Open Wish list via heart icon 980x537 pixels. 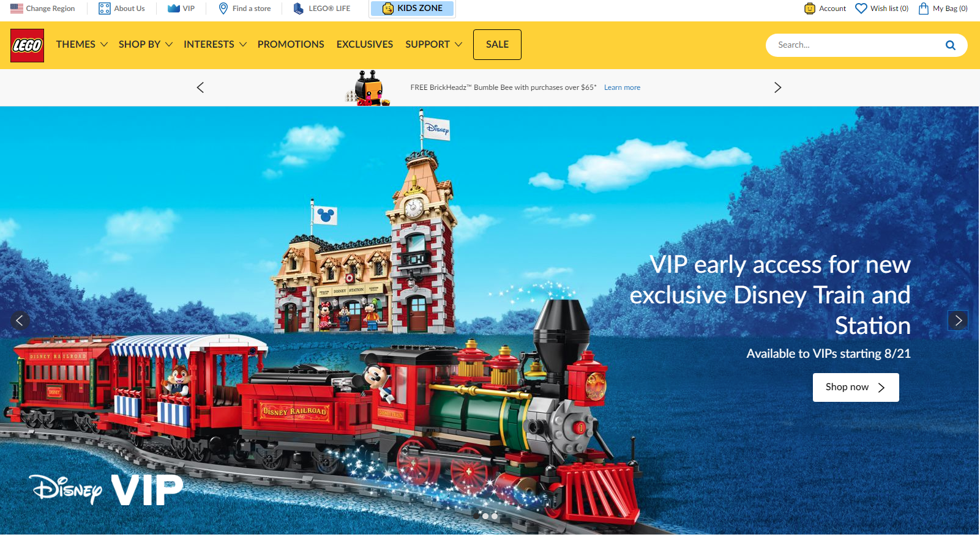click(861, 9)
